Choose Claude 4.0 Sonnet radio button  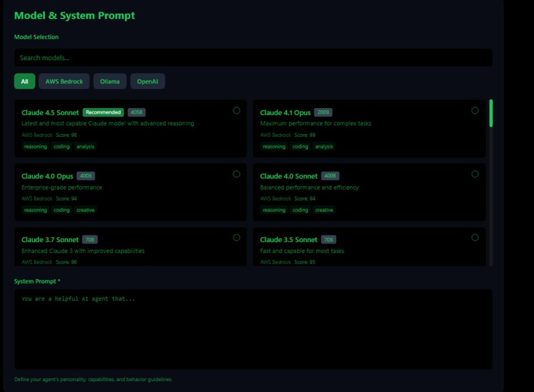[474, 174]
